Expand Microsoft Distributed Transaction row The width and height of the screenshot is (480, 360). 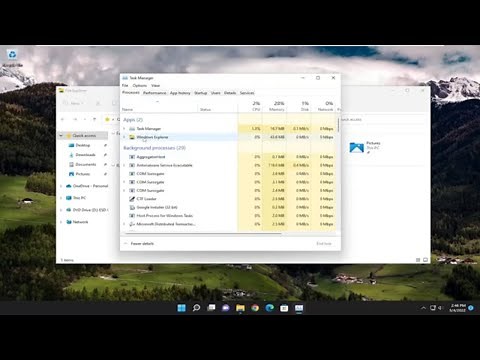pyautogui.click(x=124, y=224)
